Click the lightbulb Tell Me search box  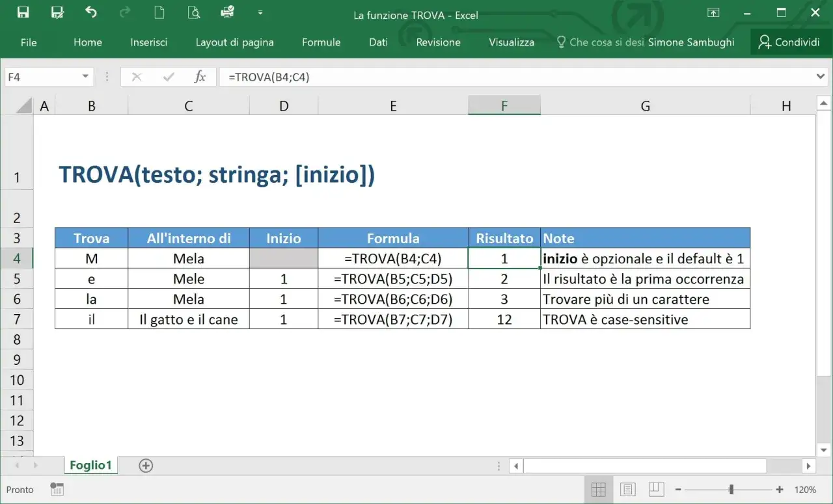(x=600, y=42)
